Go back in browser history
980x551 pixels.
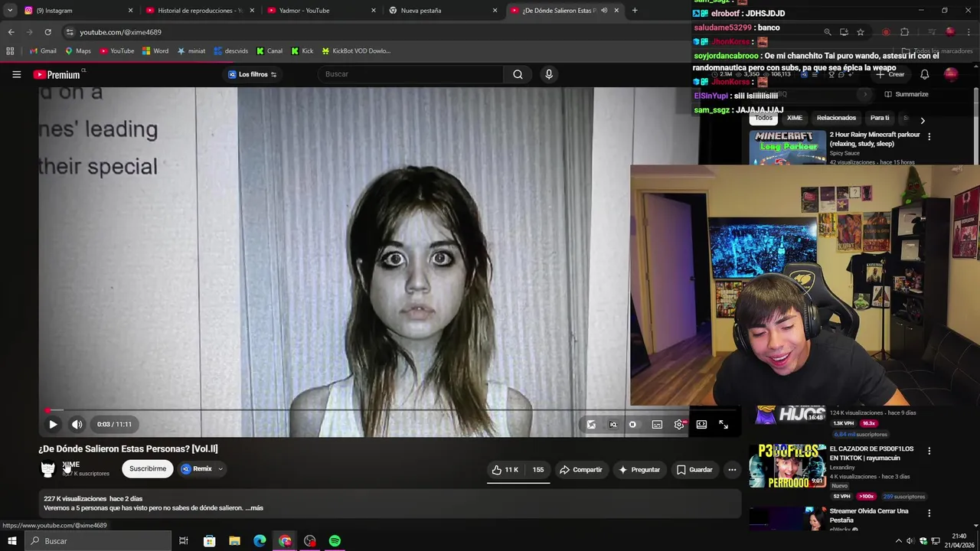click(x=11, y=32)
